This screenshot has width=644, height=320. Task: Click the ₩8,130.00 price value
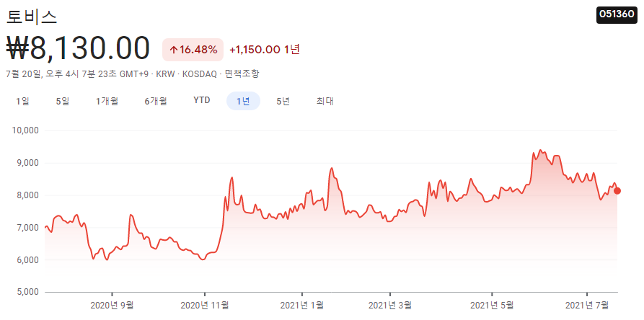coord(78,48)
